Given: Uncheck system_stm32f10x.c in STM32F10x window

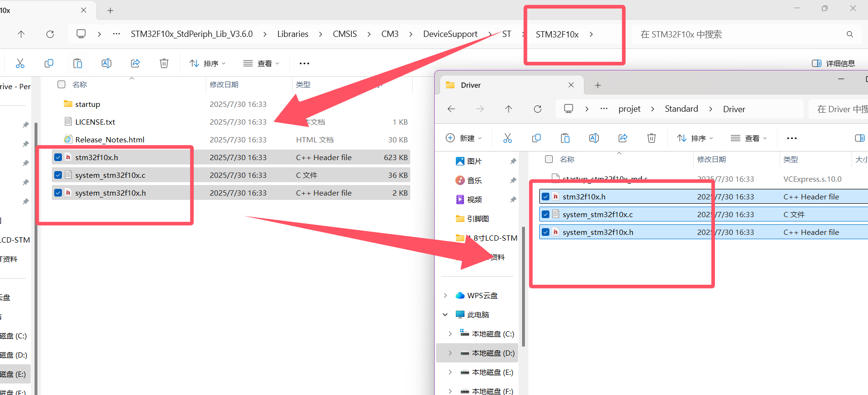Looking at the screenshot, I should [x=58, y=175].
